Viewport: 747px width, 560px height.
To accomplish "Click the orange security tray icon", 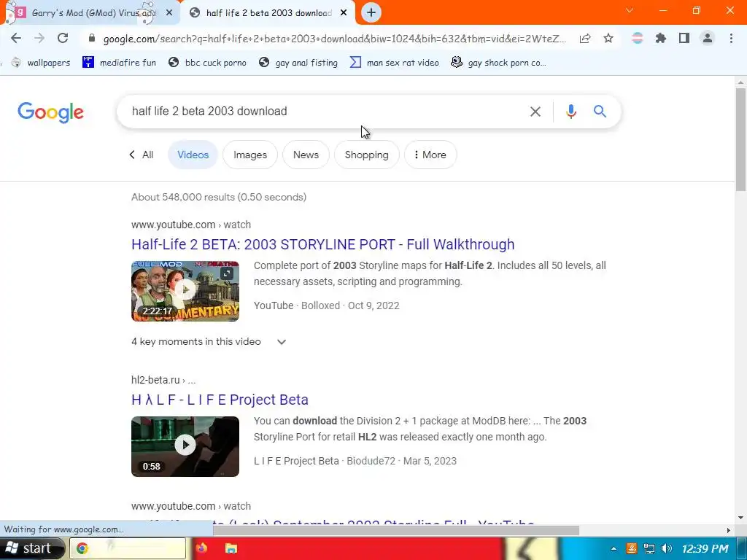I will pos(631,548).
